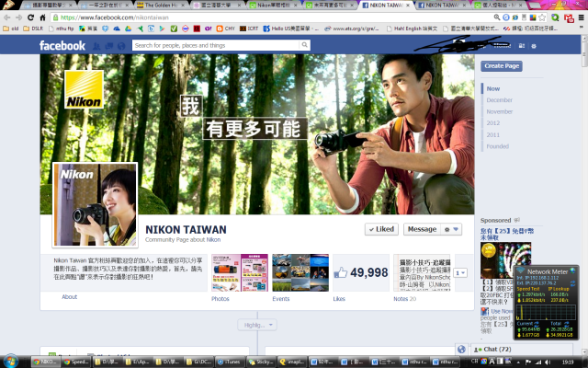Click the About link
Image resolution: width=588 pixels, height=368 pixels.
[x=70, y=296]
